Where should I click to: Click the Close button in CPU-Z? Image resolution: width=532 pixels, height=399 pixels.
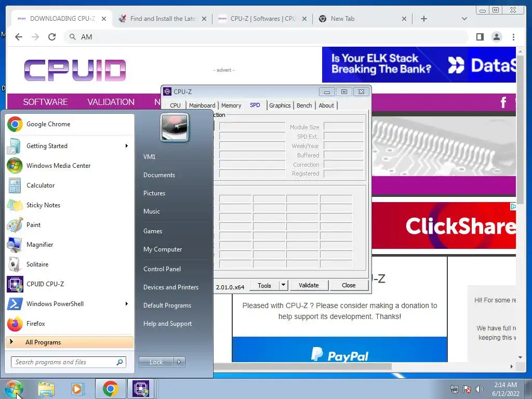(349, 285)
